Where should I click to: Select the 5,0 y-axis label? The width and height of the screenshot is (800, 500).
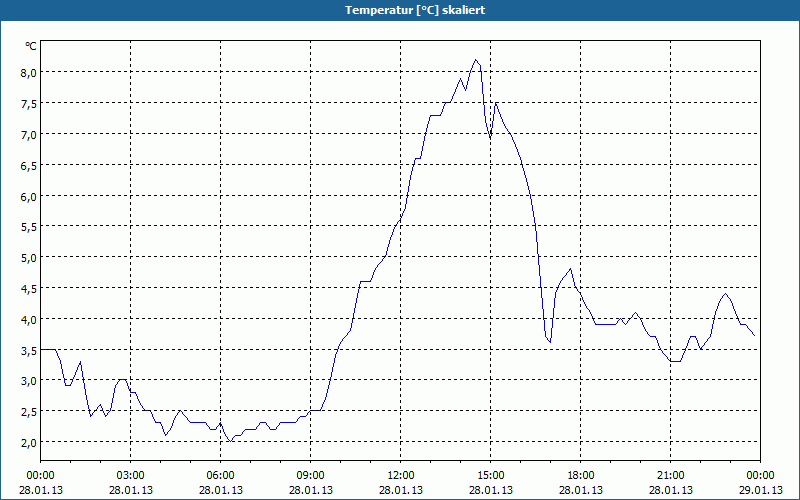coord(29,258)
